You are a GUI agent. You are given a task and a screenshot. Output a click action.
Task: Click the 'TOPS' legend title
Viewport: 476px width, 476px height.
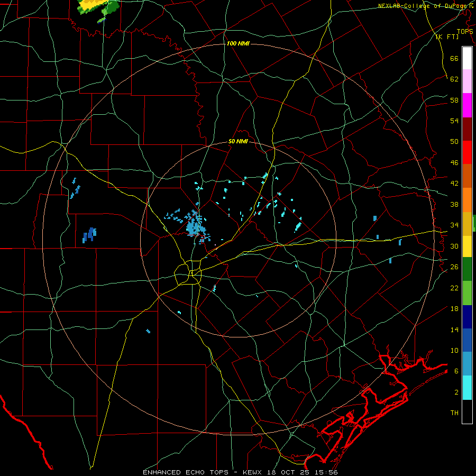tap(465, 31)
